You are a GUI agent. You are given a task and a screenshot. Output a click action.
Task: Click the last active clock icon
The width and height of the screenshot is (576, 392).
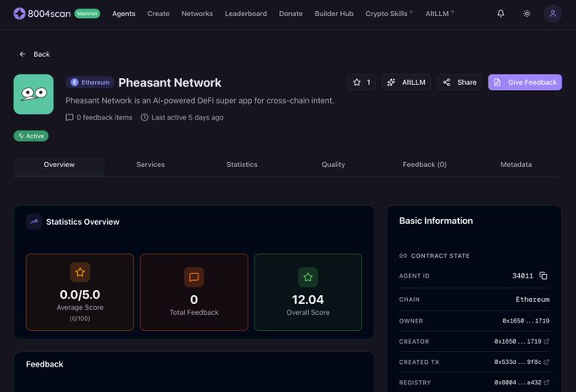click(144, 117)
